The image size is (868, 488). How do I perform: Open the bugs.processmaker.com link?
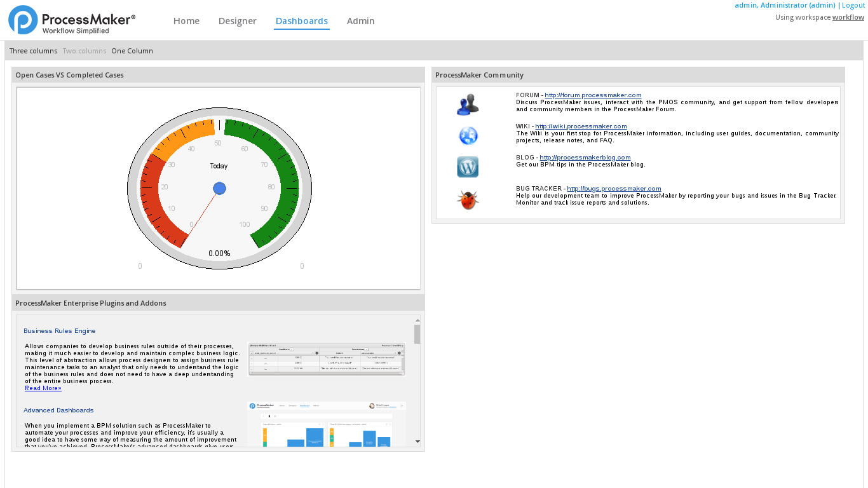click(614, 189)
